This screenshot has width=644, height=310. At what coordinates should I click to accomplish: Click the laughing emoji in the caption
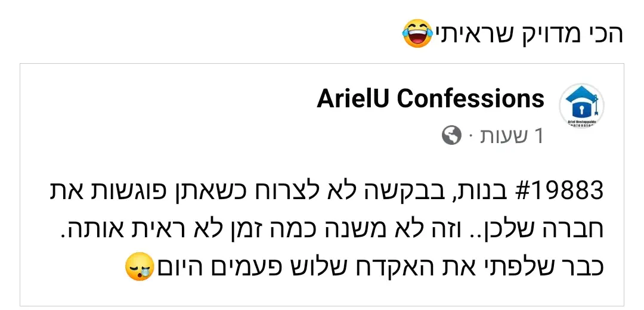click(417, 34)
